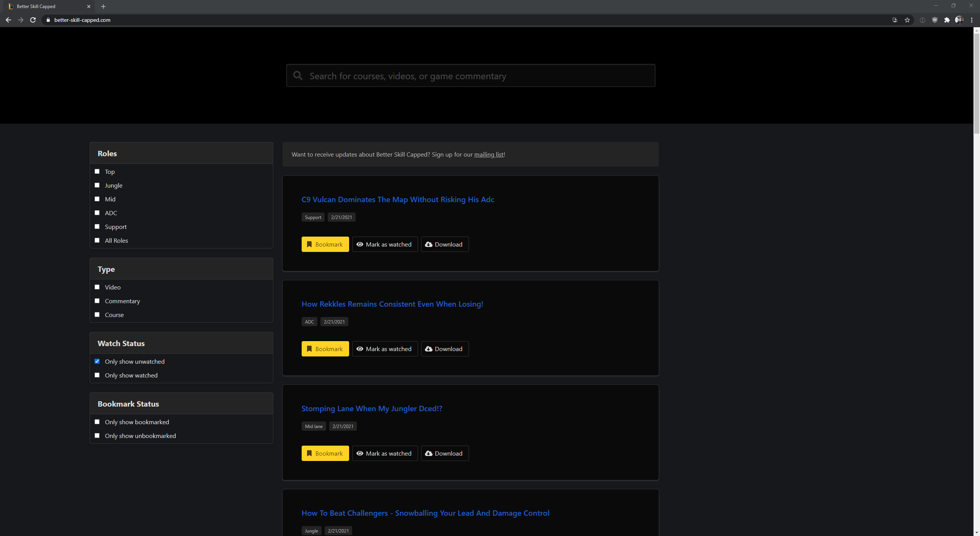Image resolution: width=980 pixels, height=536 pixels.
Task: Open the browser profile avatar
Action: point(959,20)
